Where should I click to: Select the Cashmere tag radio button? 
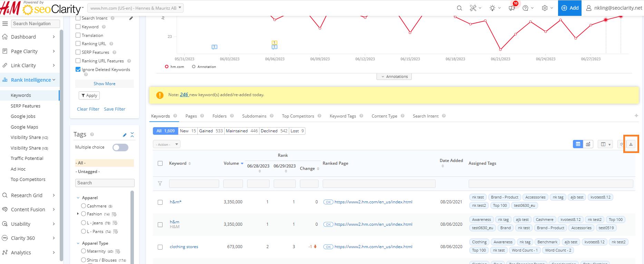[x=84, y=206]
